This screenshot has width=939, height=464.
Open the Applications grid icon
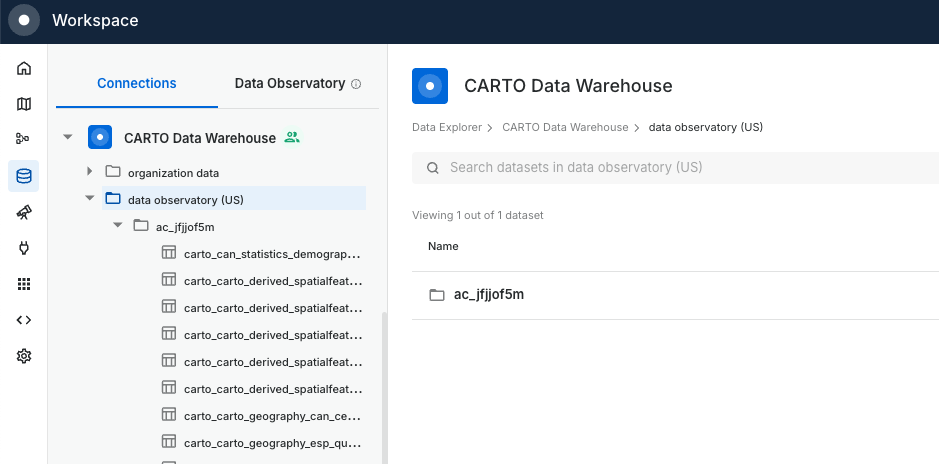pyautogui.click(x=24, y=284)
